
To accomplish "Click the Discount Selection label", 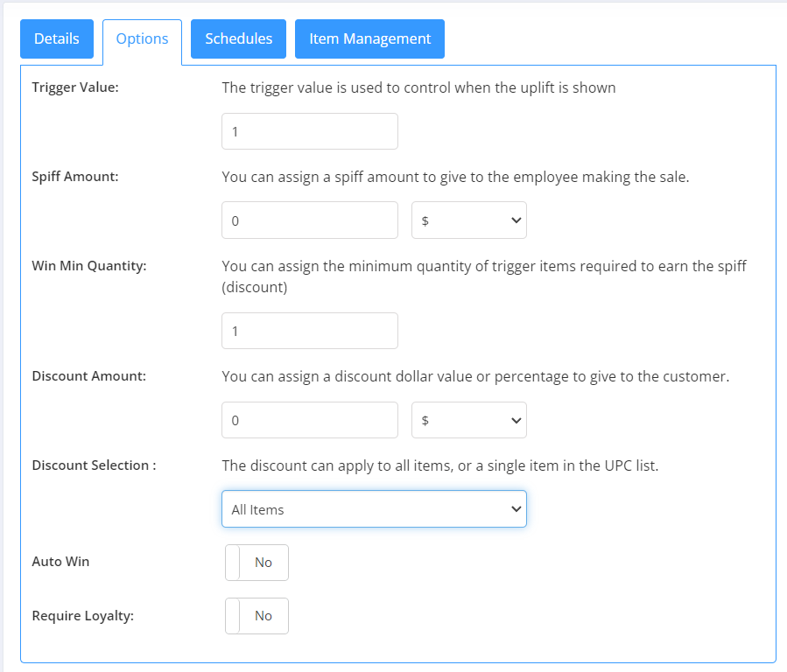I will 94,465.
